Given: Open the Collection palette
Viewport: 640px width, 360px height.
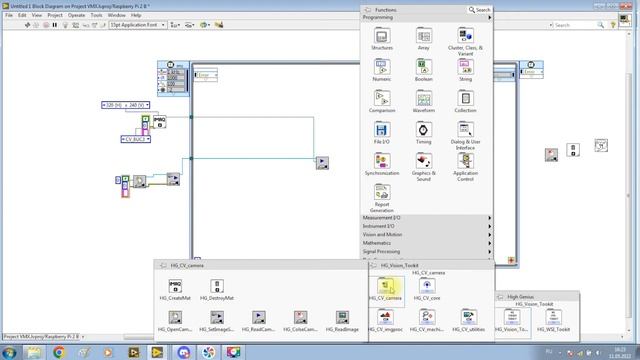Looking at the screenshot, I should (x=465, y=98).
